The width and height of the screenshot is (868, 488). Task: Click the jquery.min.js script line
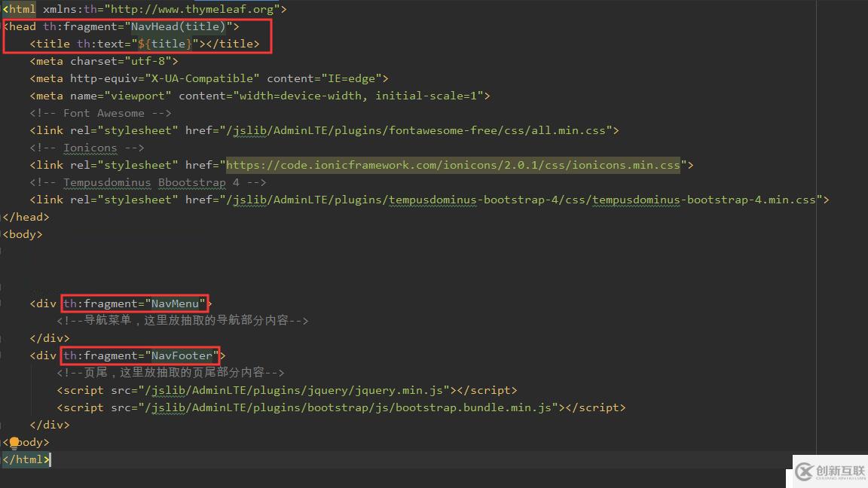pos(287,390)
